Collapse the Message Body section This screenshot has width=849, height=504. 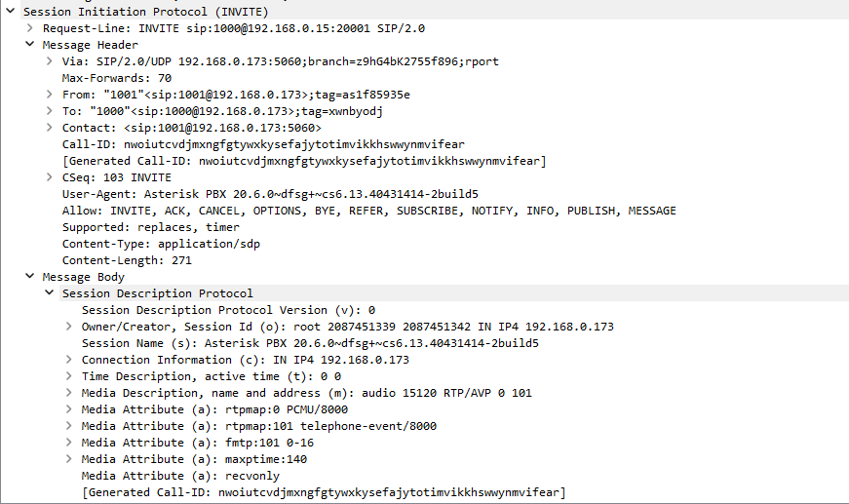[30, 276]
